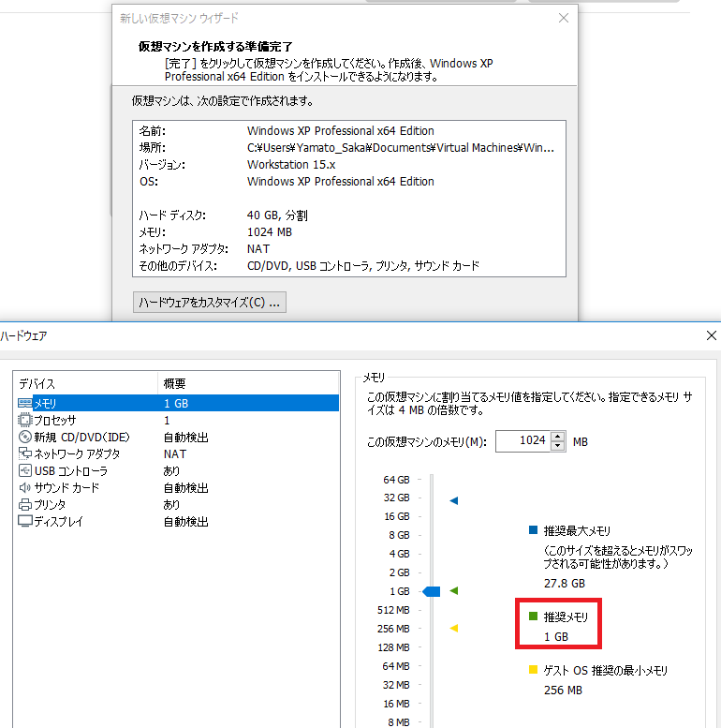Screen dimensions: 721x728
Task: Click the blue recommended-maximum memory marker
Action: tap(454, 500)
